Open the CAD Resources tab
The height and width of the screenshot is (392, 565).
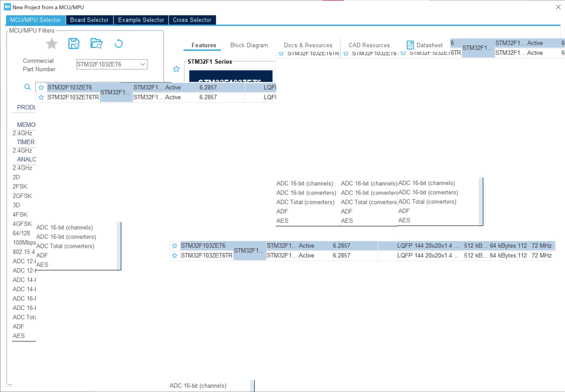click(x=369, y=45)
